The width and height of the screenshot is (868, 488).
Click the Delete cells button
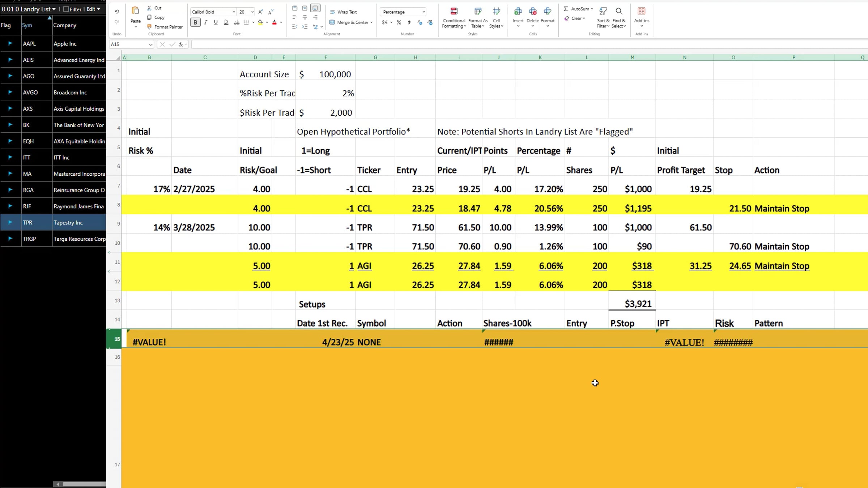click(x=533, y=17)
